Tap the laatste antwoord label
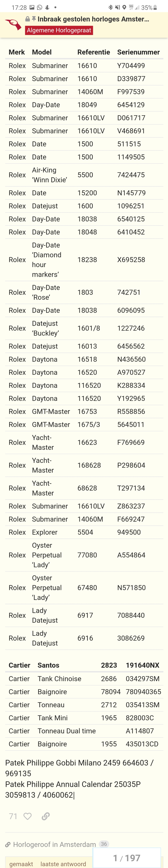This screenshot has height=868, width=168. click(x=63, y=864)
